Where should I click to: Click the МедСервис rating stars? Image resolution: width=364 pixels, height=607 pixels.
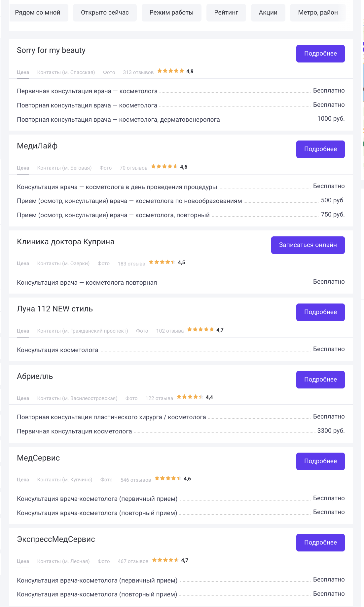(x=168, y=478)
